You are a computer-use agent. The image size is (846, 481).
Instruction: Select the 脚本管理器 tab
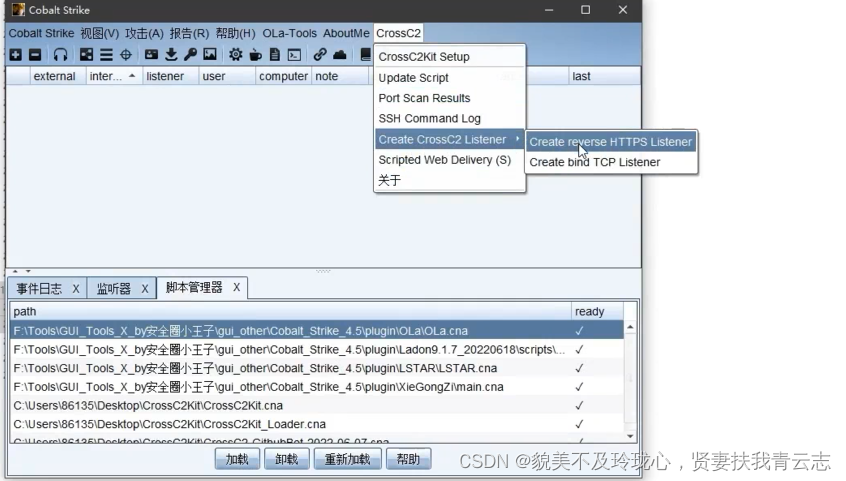tap(194, 288)
